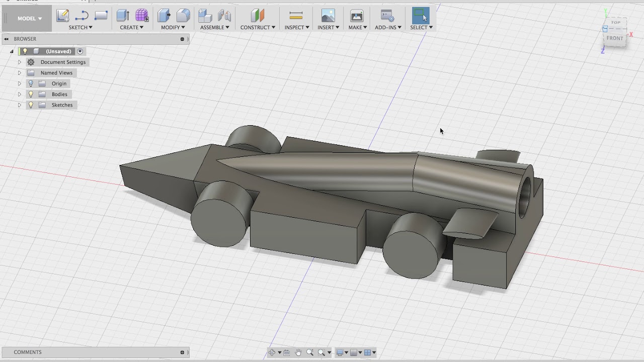Viewport: 644px width, 362px height.
Task: Open the Zoom Window dropdown arrow
Action: coord(329,352)
